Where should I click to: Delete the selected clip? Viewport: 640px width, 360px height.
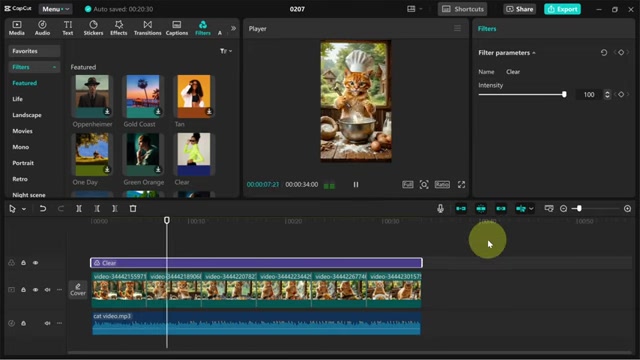133,209
